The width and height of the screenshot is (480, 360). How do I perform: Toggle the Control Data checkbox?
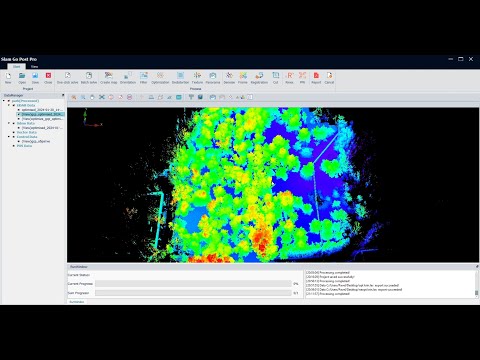pyautogui.click(x=14, y=137)
